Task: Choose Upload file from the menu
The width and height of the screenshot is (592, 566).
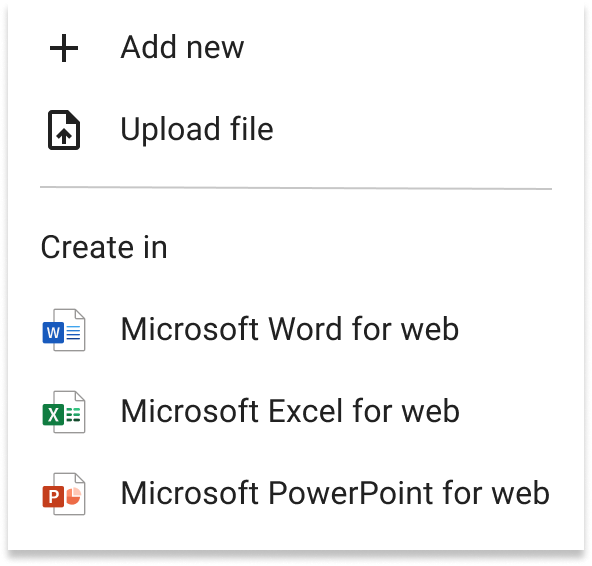Action: (296, 130)
